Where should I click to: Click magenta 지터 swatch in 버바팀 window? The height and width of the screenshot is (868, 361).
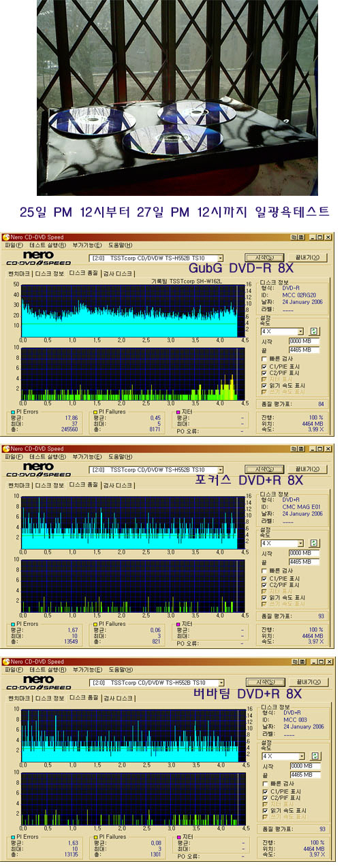pos(178,837)
